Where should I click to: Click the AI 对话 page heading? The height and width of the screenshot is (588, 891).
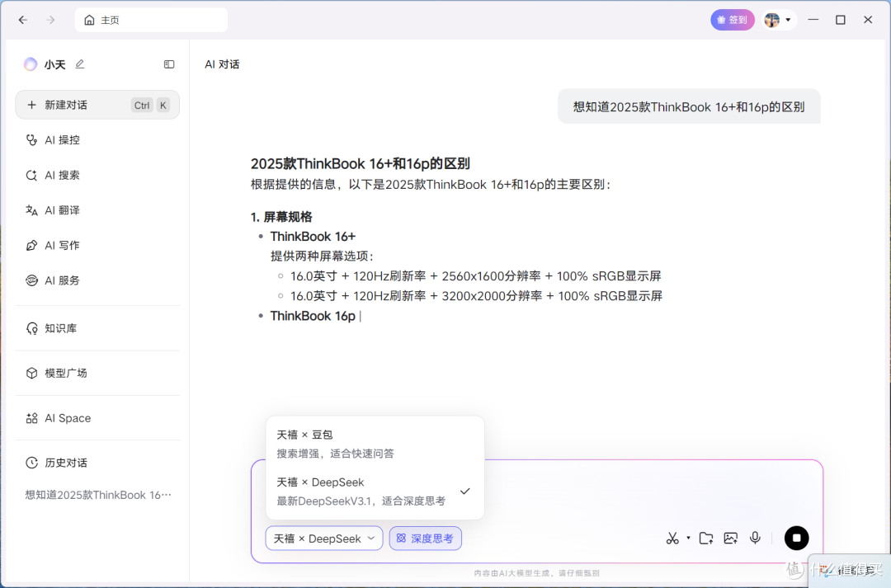pyautogui.click(x=222, y=64)
